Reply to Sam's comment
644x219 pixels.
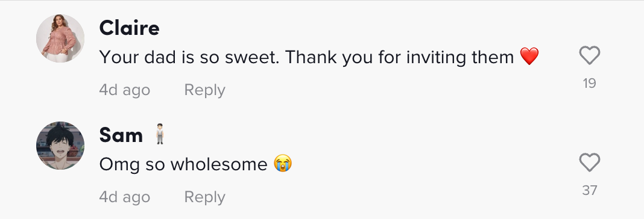pyautogui.click(x=204, y=197)
